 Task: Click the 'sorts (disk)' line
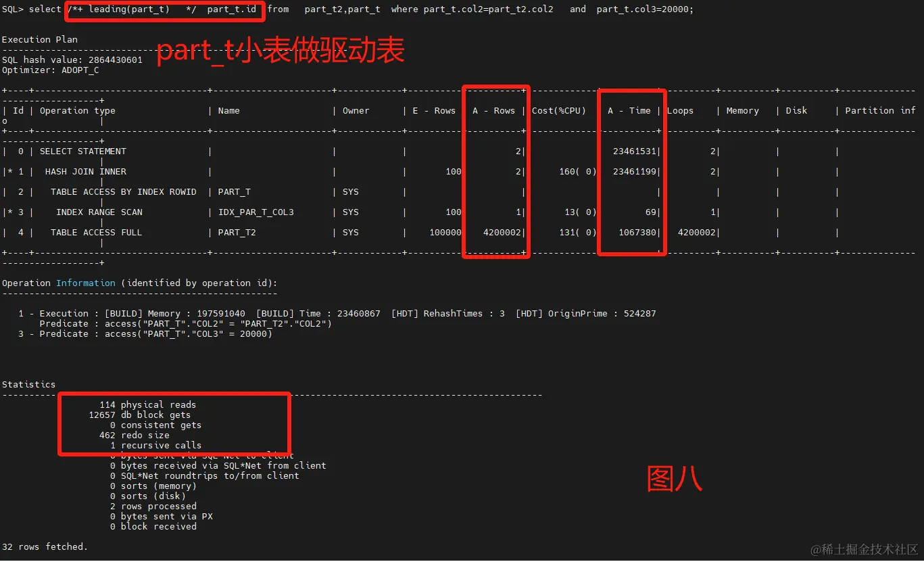(148, 496)
